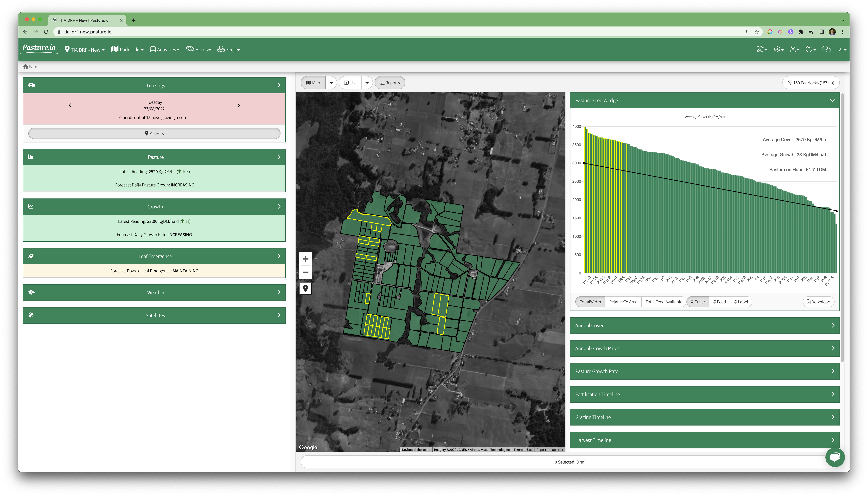Viewport: 868px width, 496px height.
Task: Sort wedge by Cover
Action: pos(698,302)
